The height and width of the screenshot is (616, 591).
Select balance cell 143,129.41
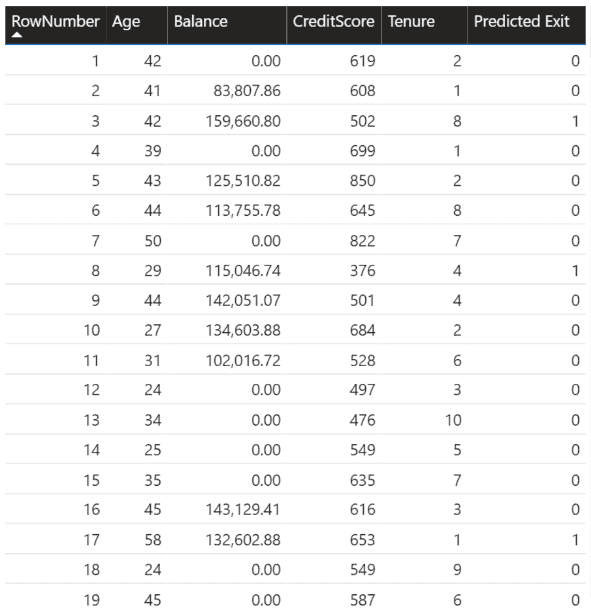pyautogui.click(x=243, y=510)
